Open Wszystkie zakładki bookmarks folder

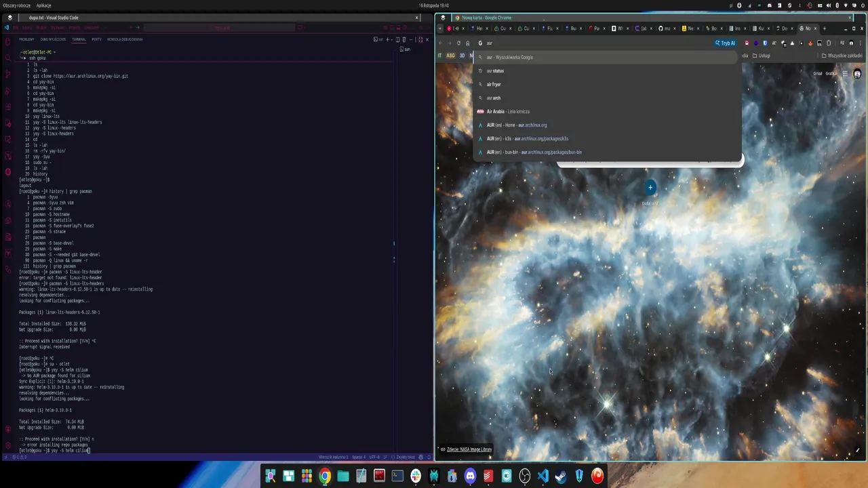pyautogui.click(x=842, y=56)
